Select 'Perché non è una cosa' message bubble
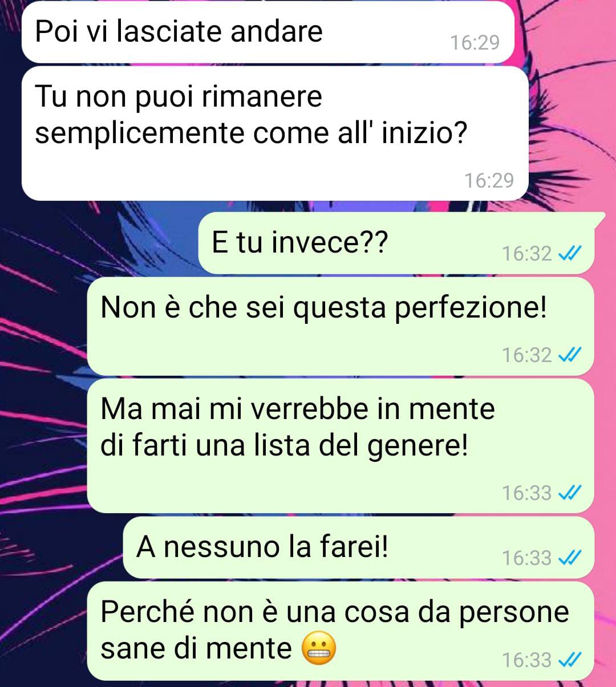Image resolution: width=616 pixels, height=687 pixels. point(341,631)
